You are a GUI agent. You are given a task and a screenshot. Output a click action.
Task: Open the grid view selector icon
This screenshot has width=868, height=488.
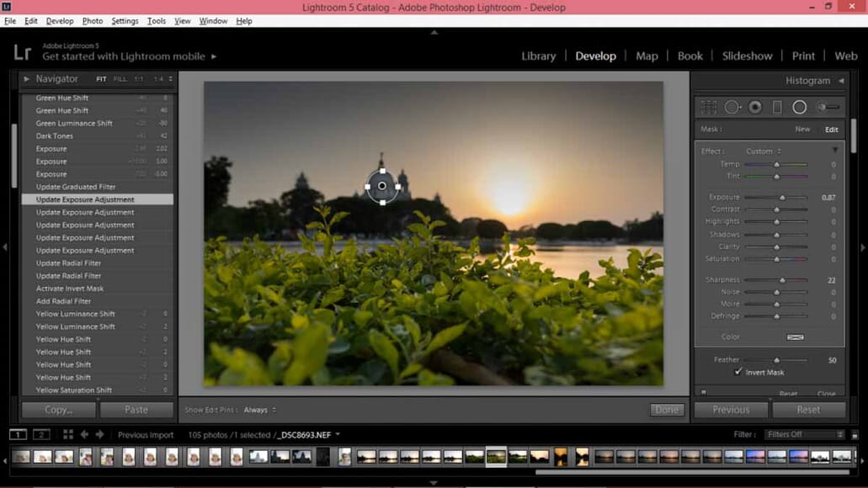point(67,434)
